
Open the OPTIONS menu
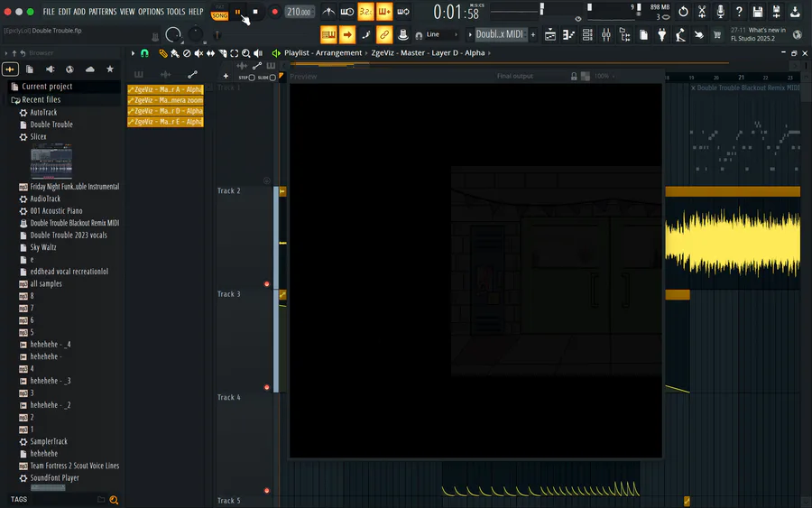click(x=151, y=12)
